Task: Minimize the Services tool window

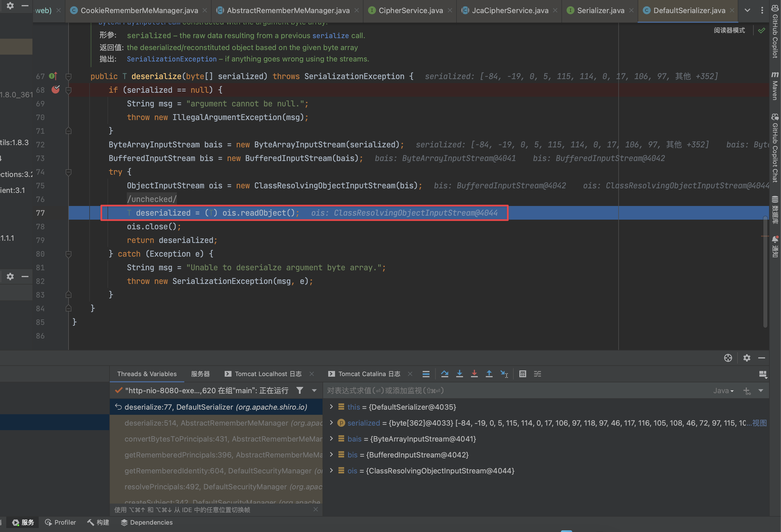Action: point(762,358)
